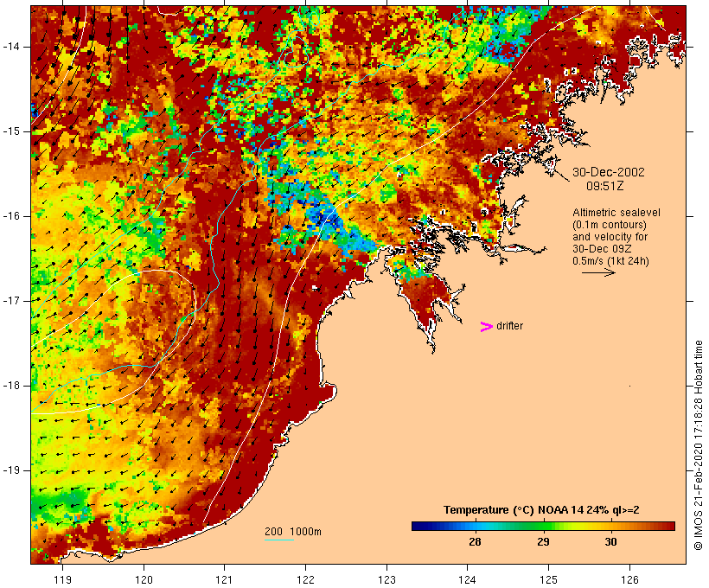Viewport: 709px width, 588px height.
Task: Click the cyan isobath legend line
Action: pyautogui.click(x=279, y=540)
